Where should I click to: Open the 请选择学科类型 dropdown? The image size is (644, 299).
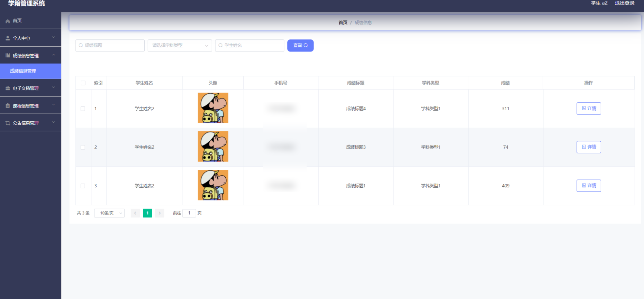[180, 46]
